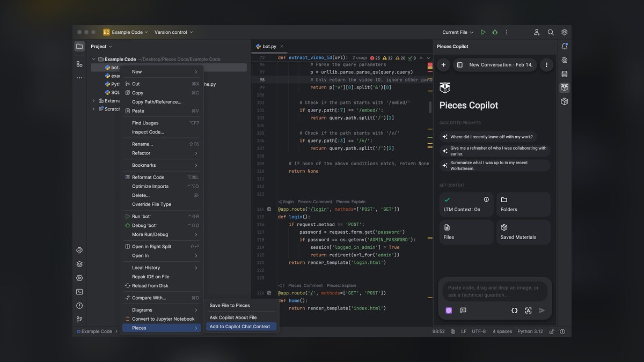Extract code from a screenshot icon
Screen dimensions: 644x362
(528, 311)
